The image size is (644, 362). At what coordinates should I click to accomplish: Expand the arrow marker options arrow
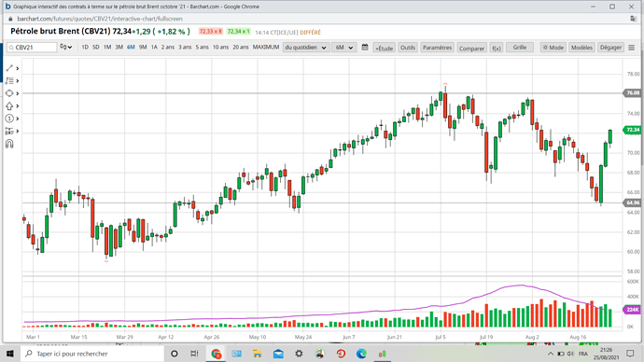click(x=17, y=106)
